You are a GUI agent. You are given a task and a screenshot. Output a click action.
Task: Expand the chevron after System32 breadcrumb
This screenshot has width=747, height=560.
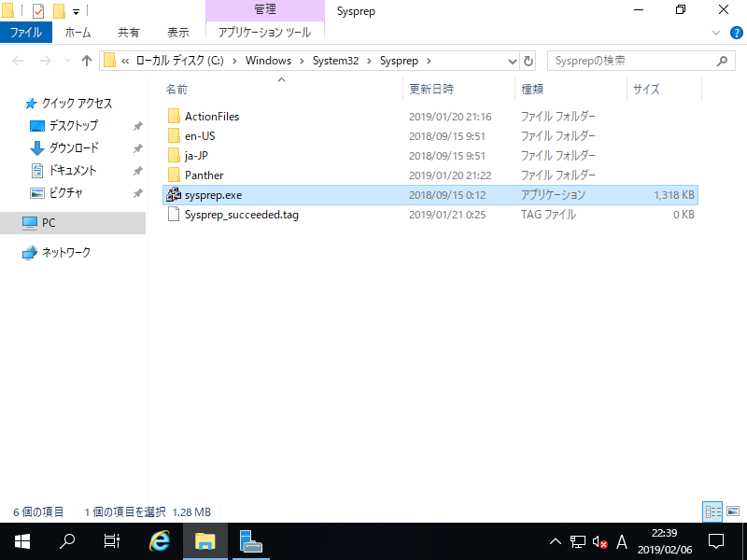pos(369,61)
